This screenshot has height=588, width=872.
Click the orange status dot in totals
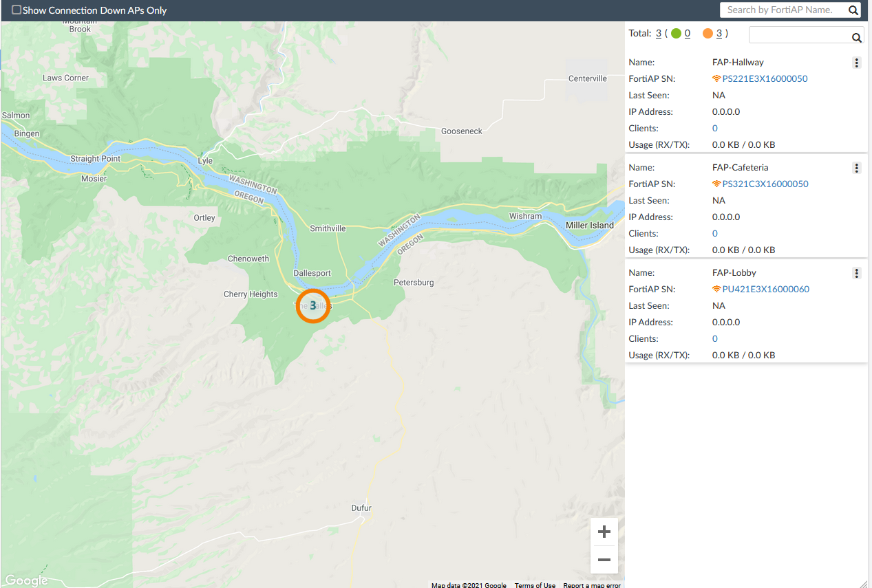[708, 33]
